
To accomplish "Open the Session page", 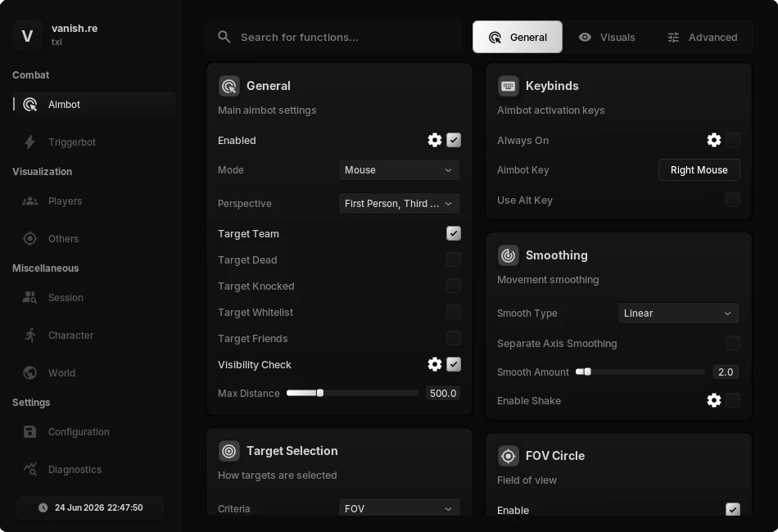I will 94,297.
